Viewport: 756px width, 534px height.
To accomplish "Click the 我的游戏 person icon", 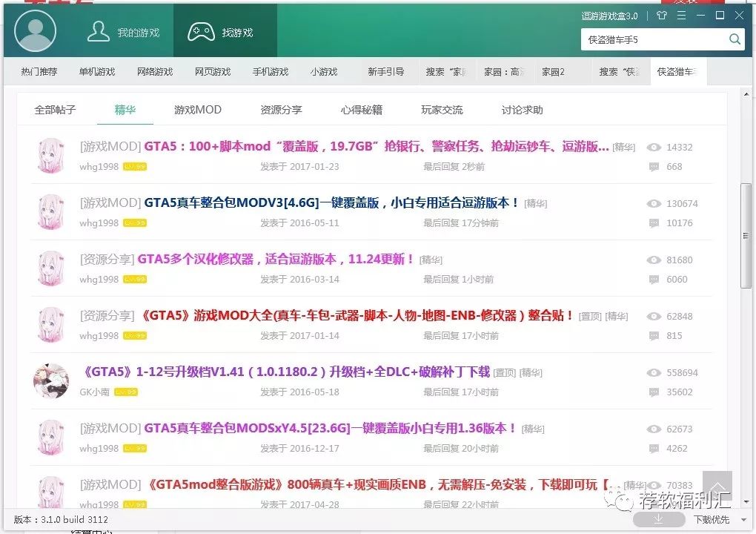I will tap(100, 30).
